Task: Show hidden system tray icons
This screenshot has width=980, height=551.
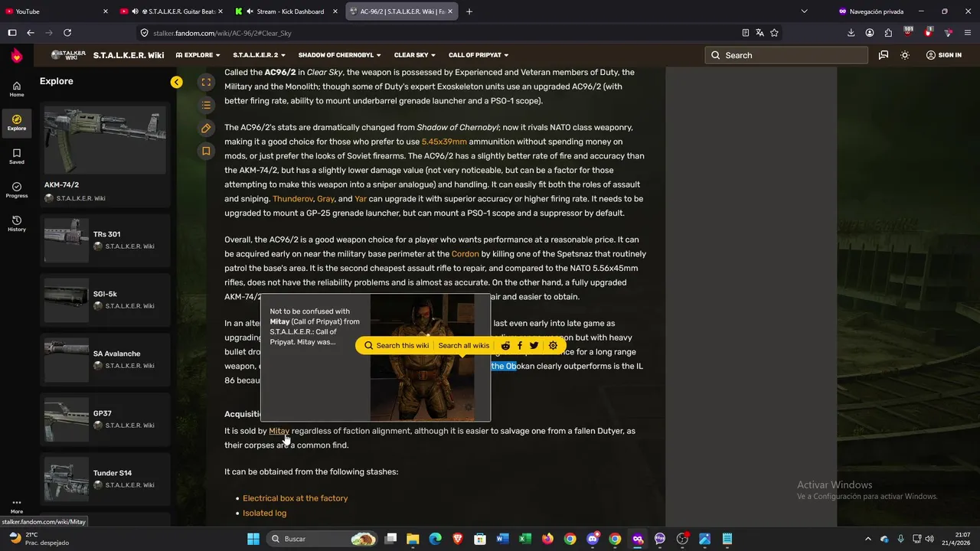Action: [x=867, y=539]
